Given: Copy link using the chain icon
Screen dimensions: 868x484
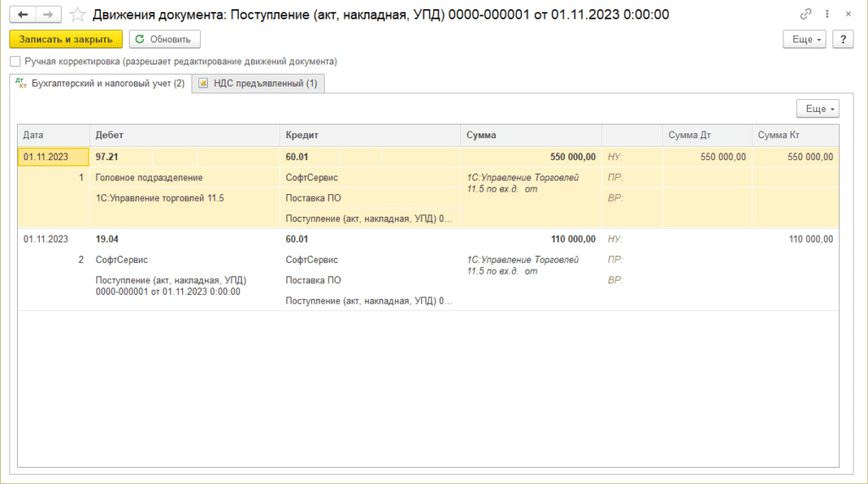Looking at the screenshot, I should [x=805, y=14].
